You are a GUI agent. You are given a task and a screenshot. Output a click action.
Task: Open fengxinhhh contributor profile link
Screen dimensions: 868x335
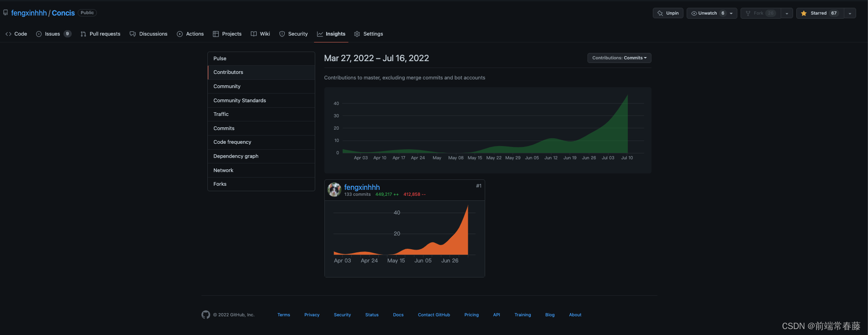(x=362, y=187)
